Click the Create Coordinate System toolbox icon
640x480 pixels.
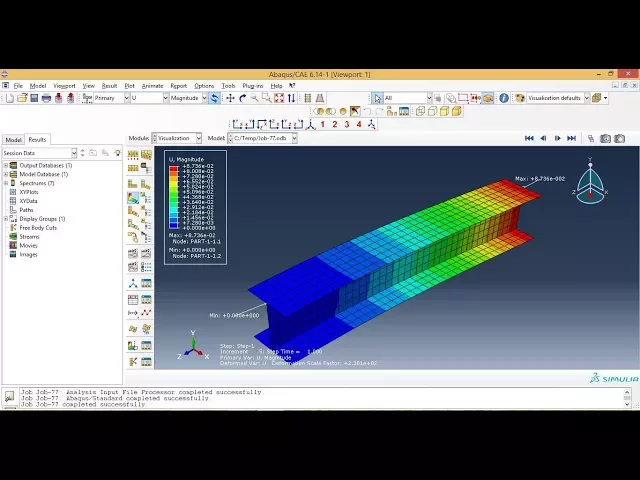133,283
